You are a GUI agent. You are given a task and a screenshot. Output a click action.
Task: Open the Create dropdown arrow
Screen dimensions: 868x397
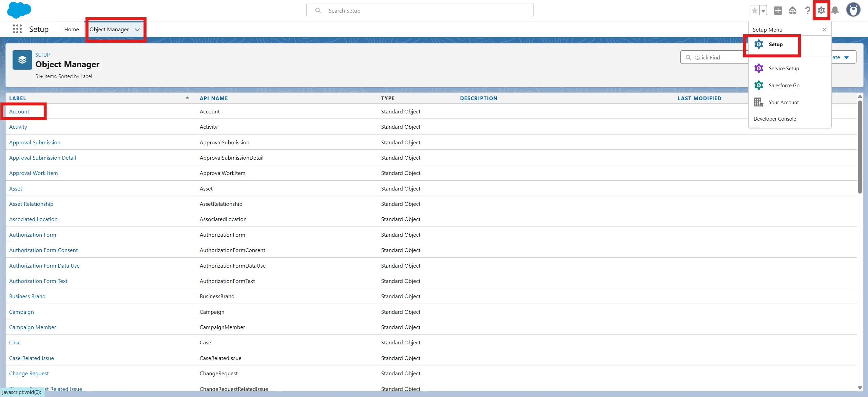pyautogui.click(x=846, y=57)
